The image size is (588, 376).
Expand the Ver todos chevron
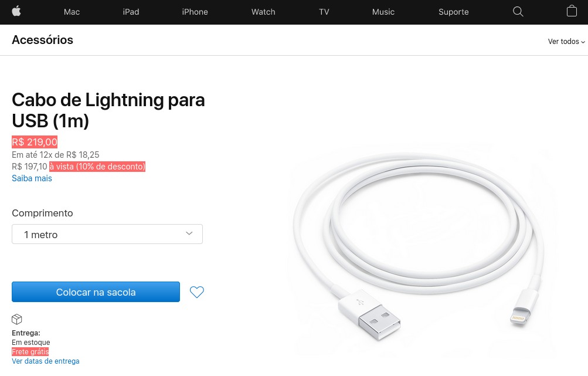(583, 42)
